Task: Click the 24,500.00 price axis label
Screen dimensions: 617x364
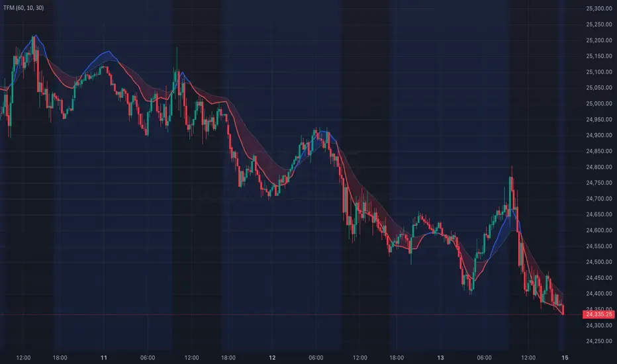Action: pos(599,261)
